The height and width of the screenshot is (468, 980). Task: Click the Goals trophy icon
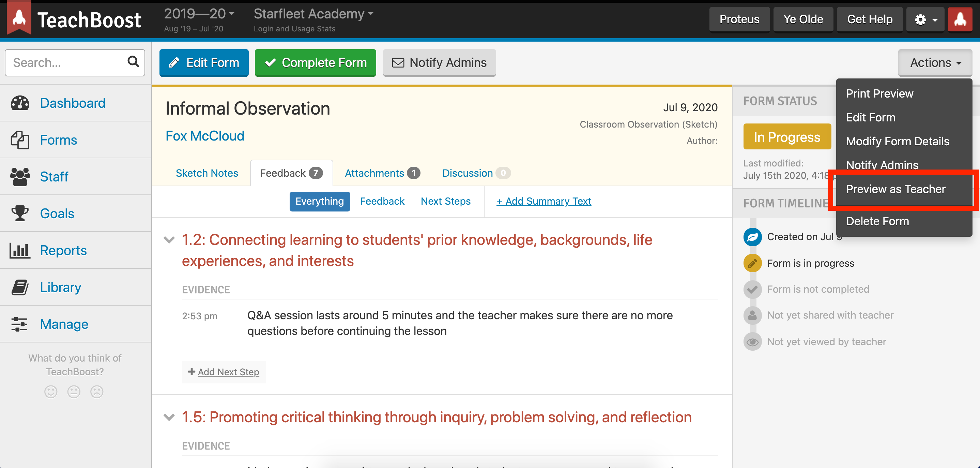20,213
